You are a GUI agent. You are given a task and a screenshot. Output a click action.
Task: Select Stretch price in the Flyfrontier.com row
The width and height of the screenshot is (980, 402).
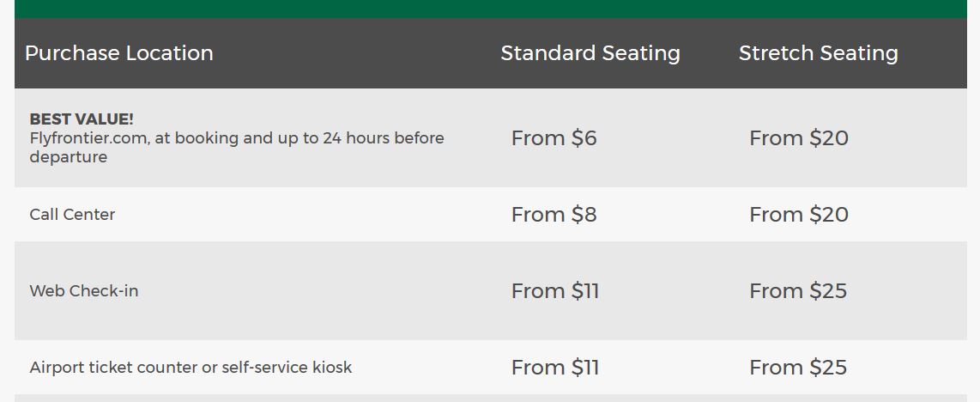coord(798,138)
